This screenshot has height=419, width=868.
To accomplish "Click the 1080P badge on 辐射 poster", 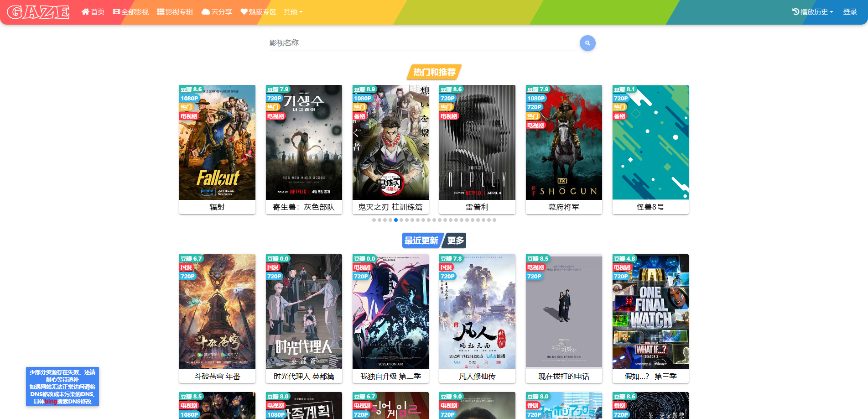I will tap(189, 98).
